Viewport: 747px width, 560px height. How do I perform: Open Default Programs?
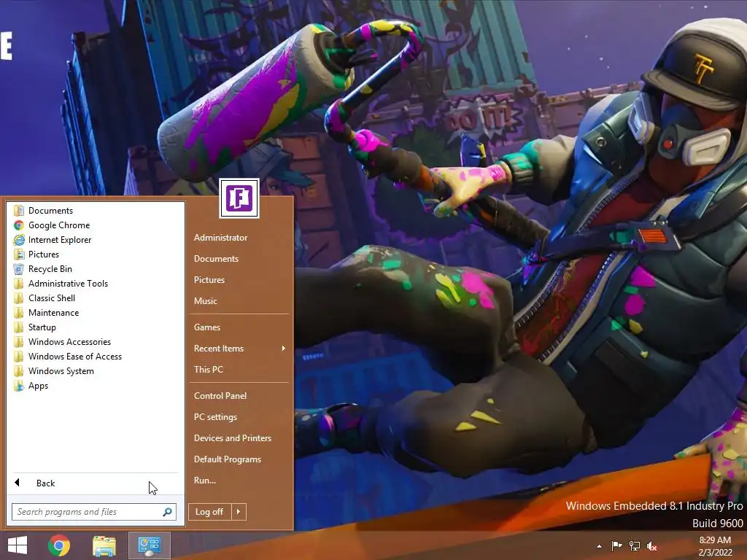coord(228,459)
